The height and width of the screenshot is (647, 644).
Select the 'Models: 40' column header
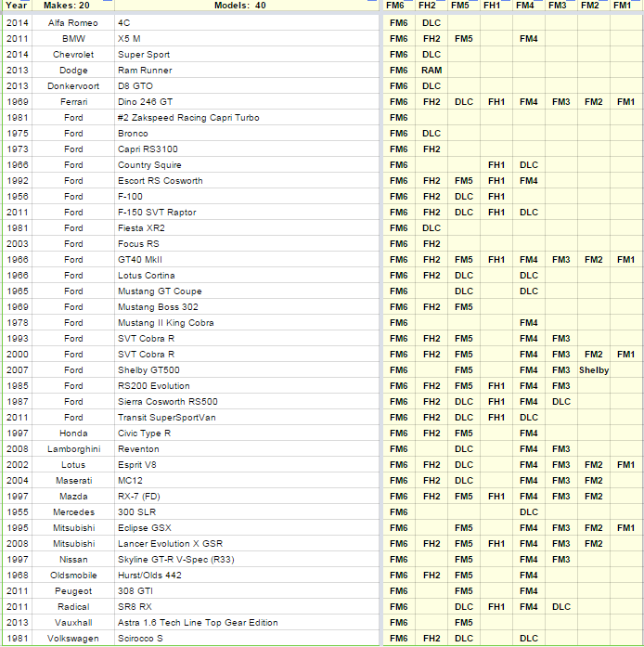(x=246, y=6)
